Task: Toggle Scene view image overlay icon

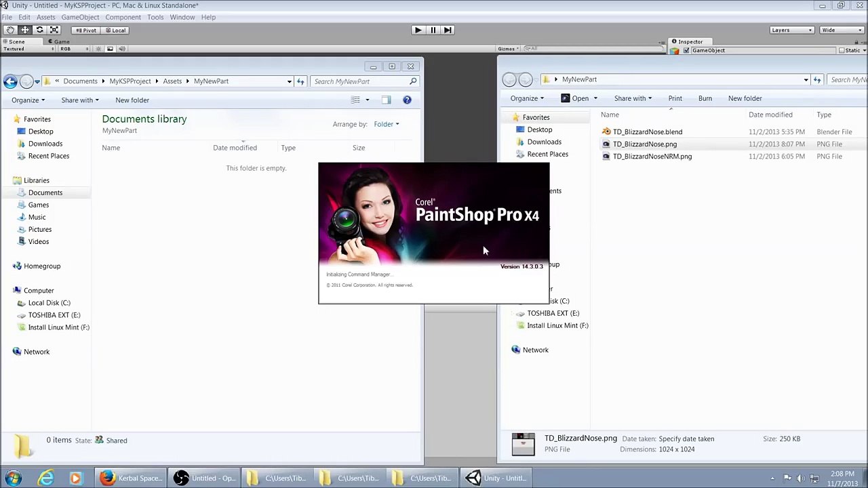Action: click(111, 49)
